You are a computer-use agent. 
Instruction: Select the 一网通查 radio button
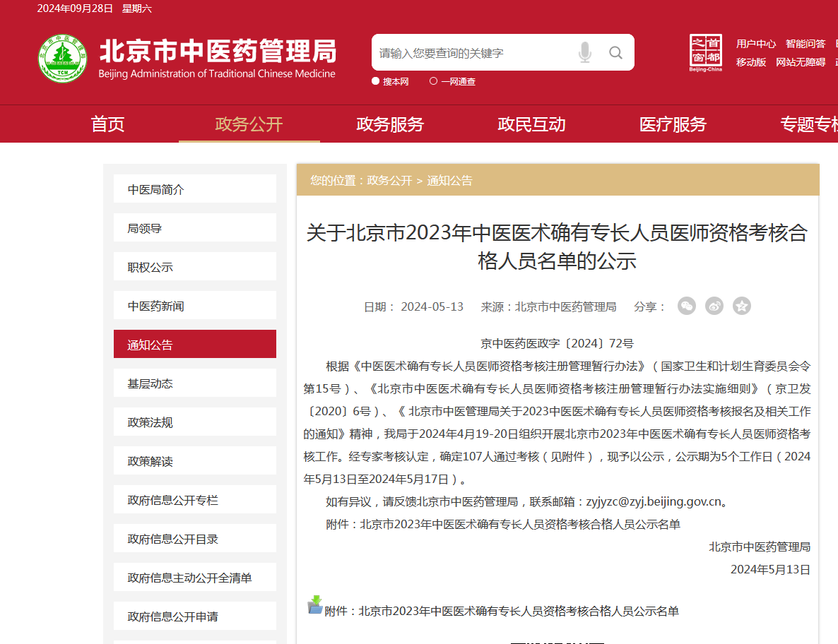click(433, 81)
